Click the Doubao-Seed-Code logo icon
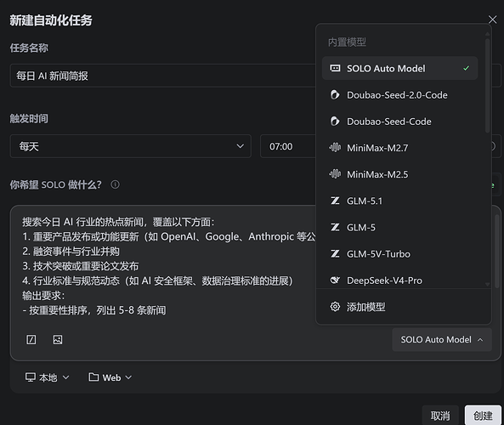The height and width of the screenshot is (425, 504). coord(335,122)
